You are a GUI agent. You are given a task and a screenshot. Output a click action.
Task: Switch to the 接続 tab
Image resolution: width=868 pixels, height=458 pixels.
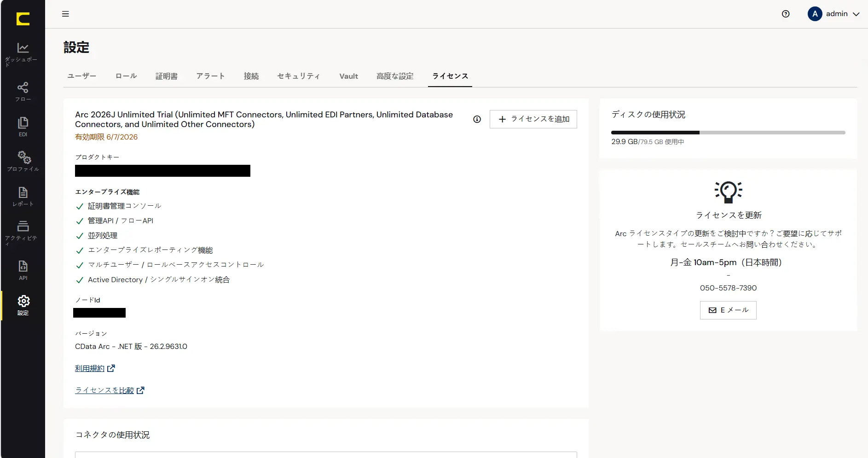(251, 76)
